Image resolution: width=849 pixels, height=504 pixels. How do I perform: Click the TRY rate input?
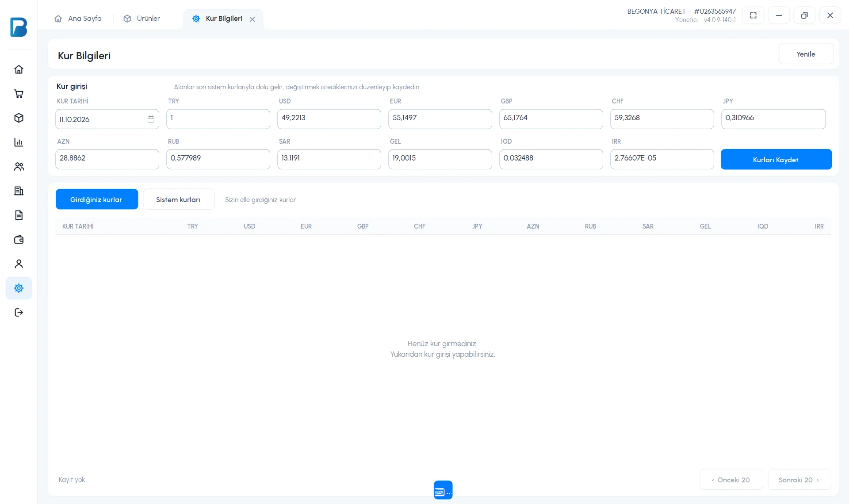(x=218, y=119)
